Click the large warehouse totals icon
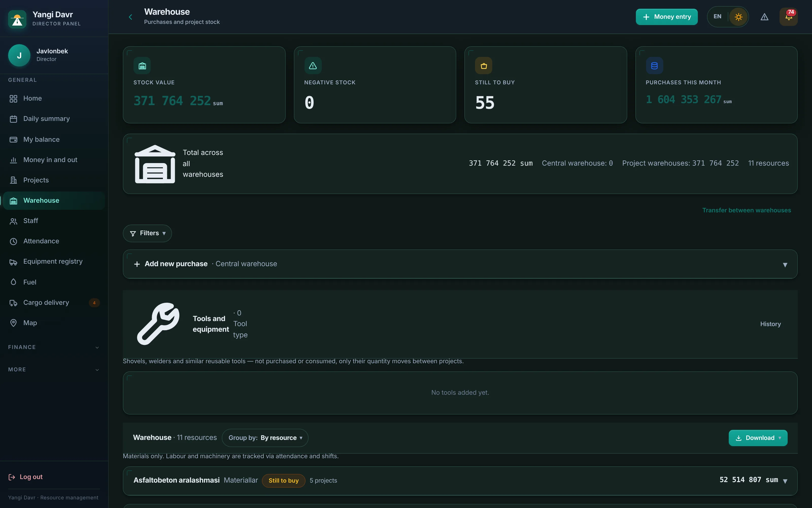The width and height of the screenshot is (812, 508). pyautogui.click(x=155, y=164)
